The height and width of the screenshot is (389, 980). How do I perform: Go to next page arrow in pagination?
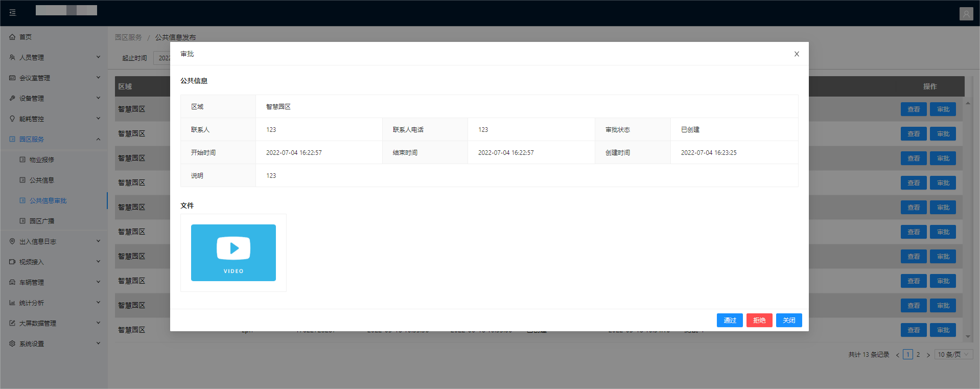[x=928, y=355]
